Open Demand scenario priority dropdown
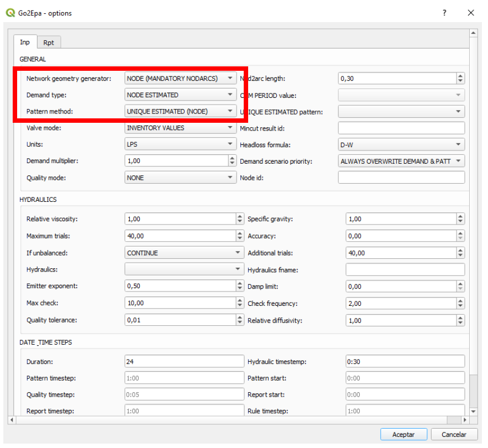 tap(401, 161)
